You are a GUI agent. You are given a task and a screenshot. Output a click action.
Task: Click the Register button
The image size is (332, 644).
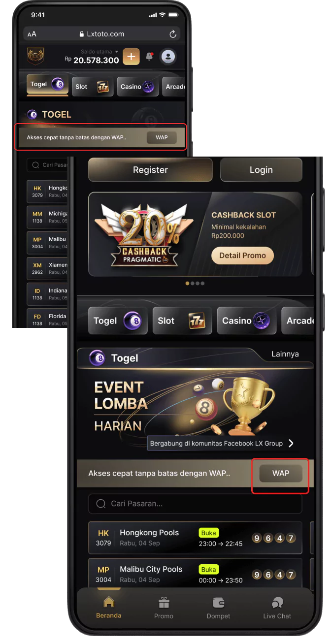pos(150,170)
